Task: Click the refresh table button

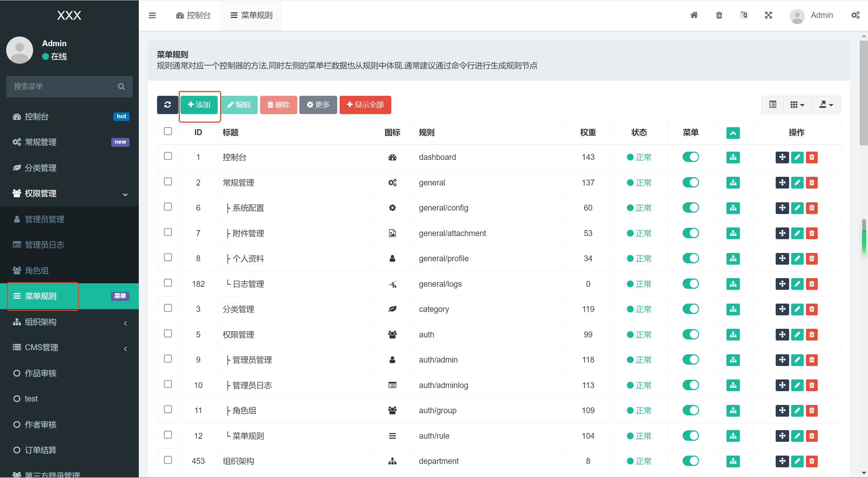Action: (x=168, y=105)
